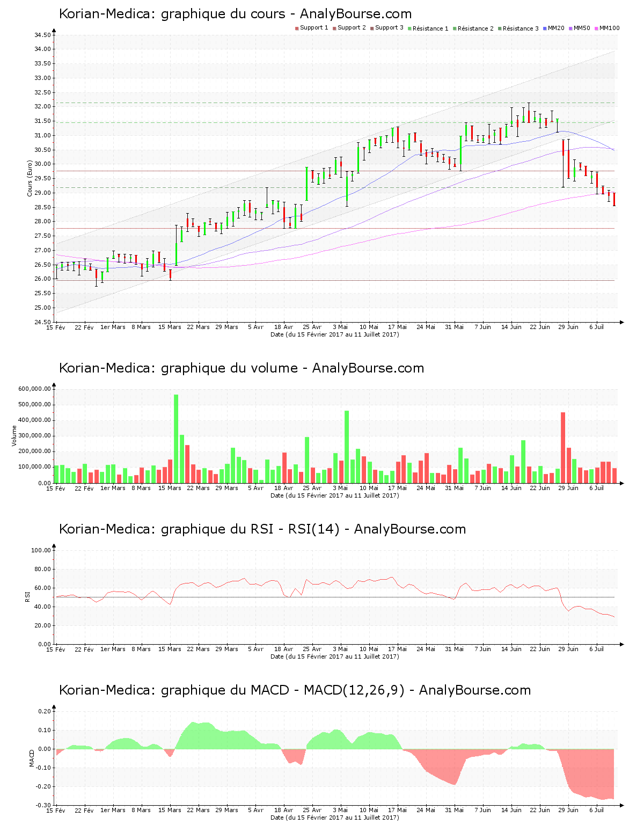Click the 80.00 RSI axis value
644x832 pixels.
[x=43, y=569]
